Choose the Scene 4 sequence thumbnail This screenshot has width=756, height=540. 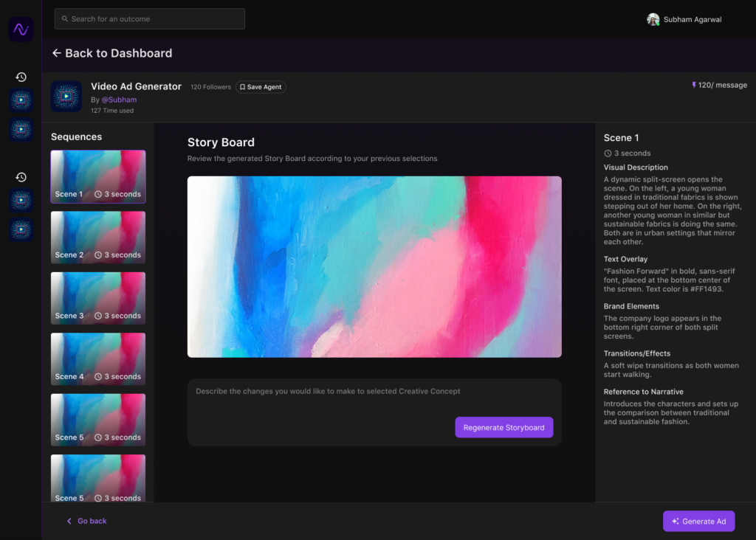98,359
